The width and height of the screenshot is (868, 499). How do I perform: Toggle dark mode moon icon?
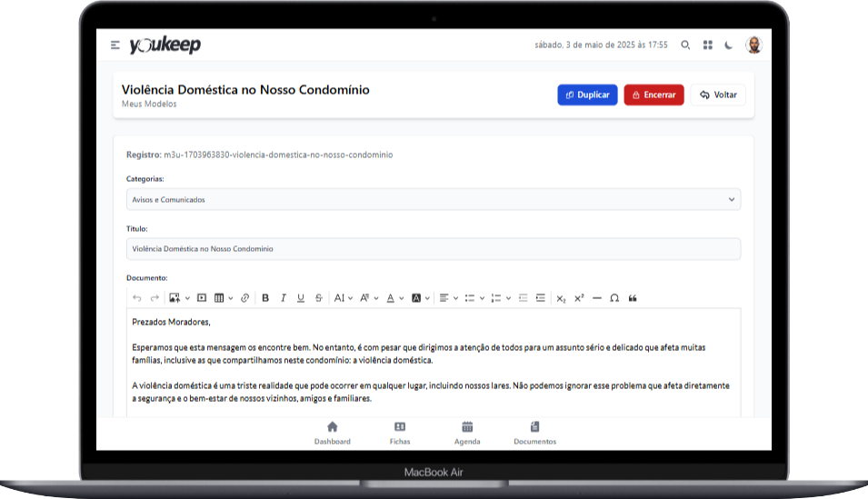tap(729, 45)
